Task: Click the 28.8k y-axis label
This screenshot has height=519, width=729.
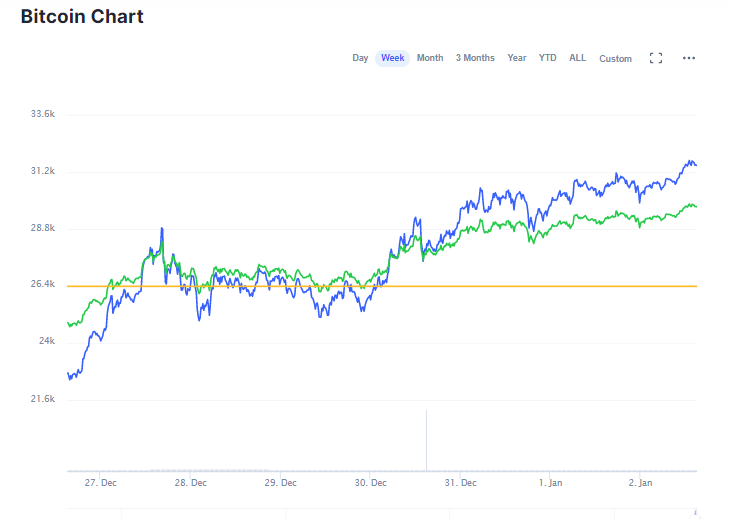Action: point(43,228)
